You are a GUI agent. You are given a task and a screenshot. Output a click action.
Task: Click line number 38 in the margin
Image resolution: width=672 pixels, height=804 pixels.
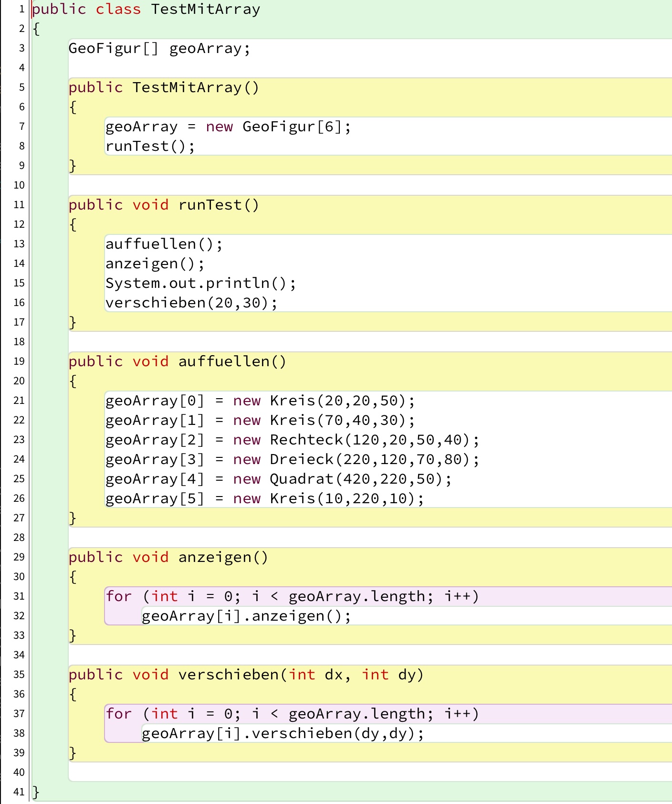click(19, 733)
